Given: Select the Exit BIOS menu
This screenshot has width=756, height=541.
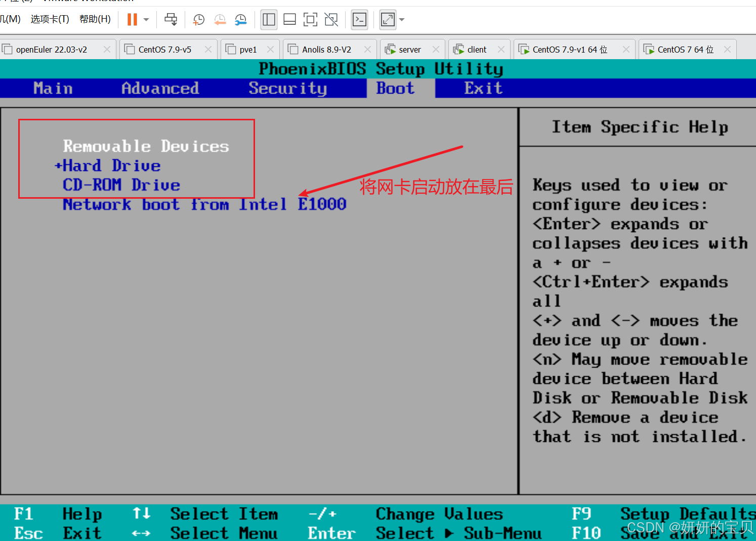Looking at the screenshot, I should tap(483, 88).
